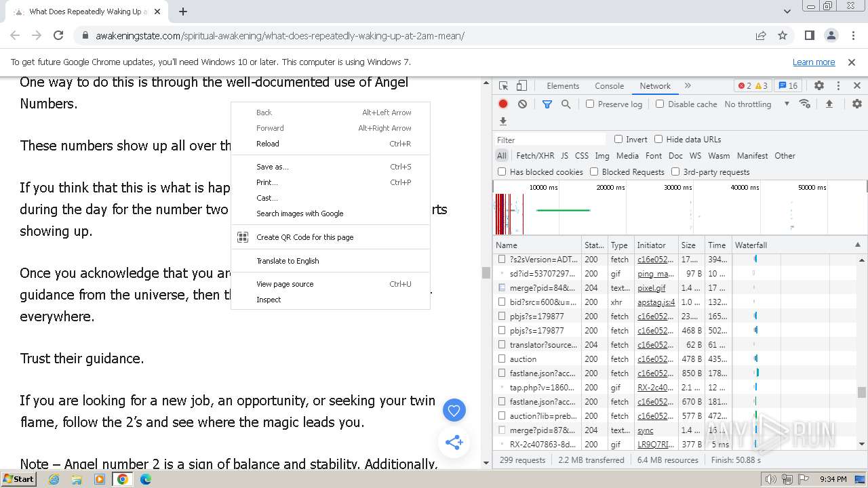Open pixel.gif initiator link
Screen dimensions: 868x488
click(651, 288)
